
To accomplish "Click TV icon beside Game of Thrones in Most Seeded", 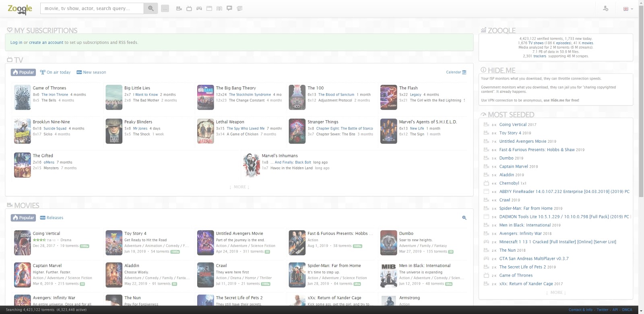I will point(486,275).
